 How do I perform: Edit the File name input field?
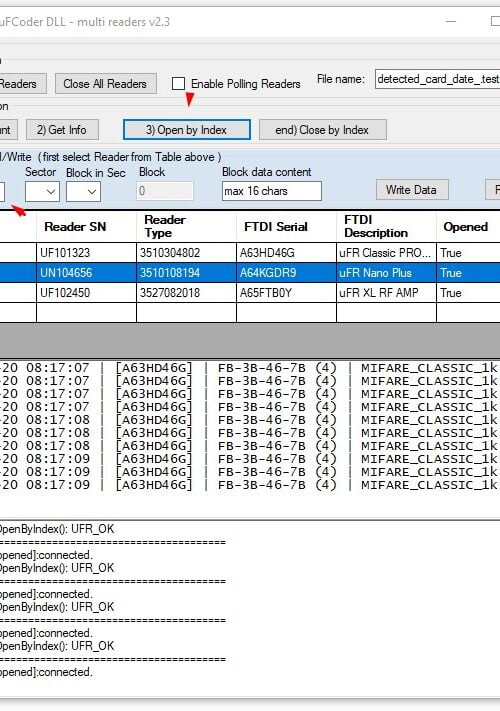[x=437, y=79]
